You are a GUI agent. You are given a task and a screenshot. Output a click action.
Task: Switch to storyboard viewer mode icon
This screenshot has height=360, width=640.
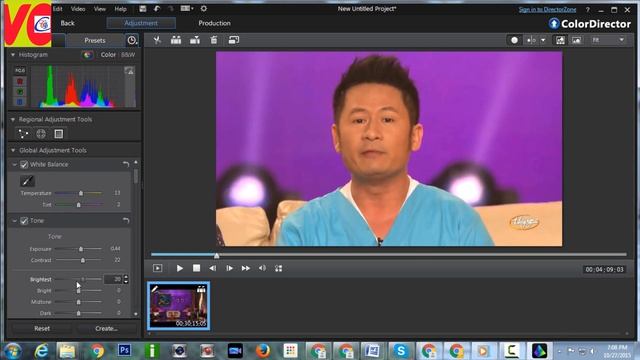560,40
